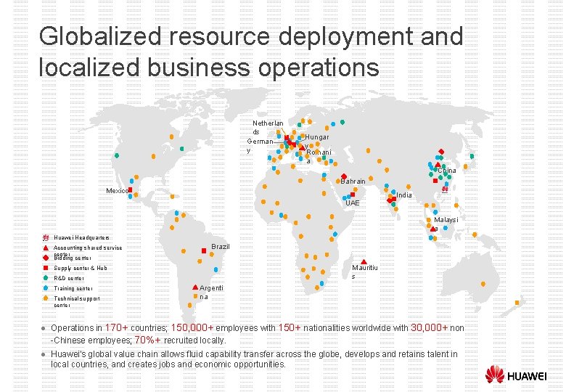
Task: Click the green R&D center legend dot
Action: 46,278
